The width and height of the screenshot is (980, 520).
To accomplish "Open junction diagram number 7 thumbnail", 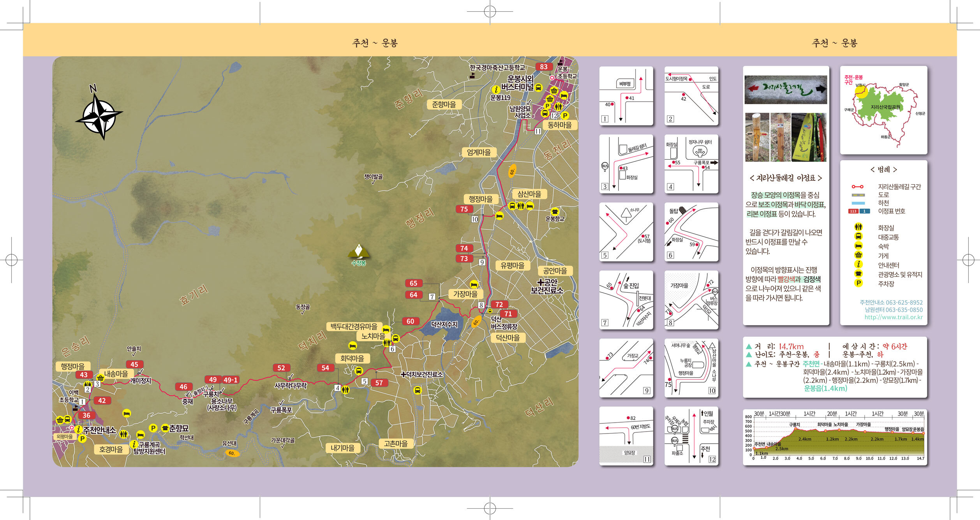I will (626, 300).
